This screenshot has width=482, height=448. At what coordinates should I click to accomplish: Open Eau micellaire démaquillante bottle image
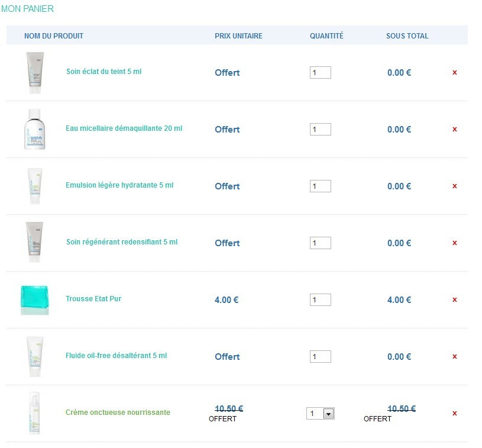click(35, 129)
